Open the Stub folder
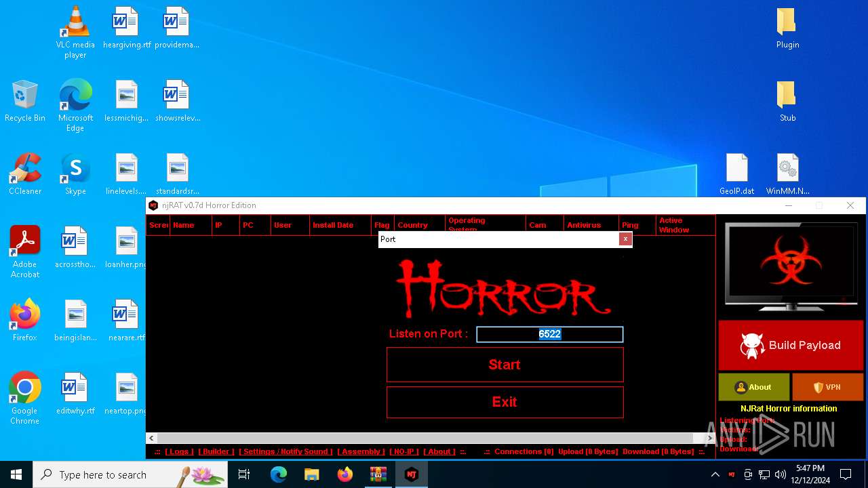Screen dimensions: 868x488 (x=787, y=101)
